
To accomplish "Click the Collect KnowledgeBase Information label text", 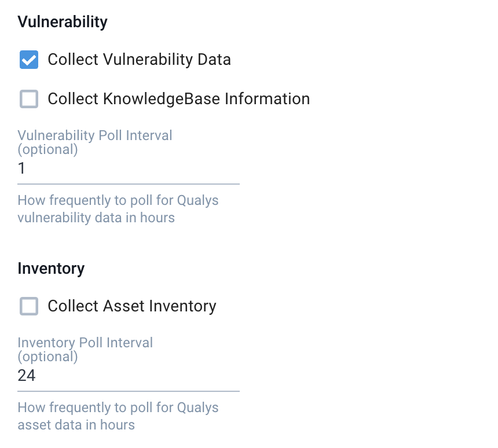I will coord(178,98).
